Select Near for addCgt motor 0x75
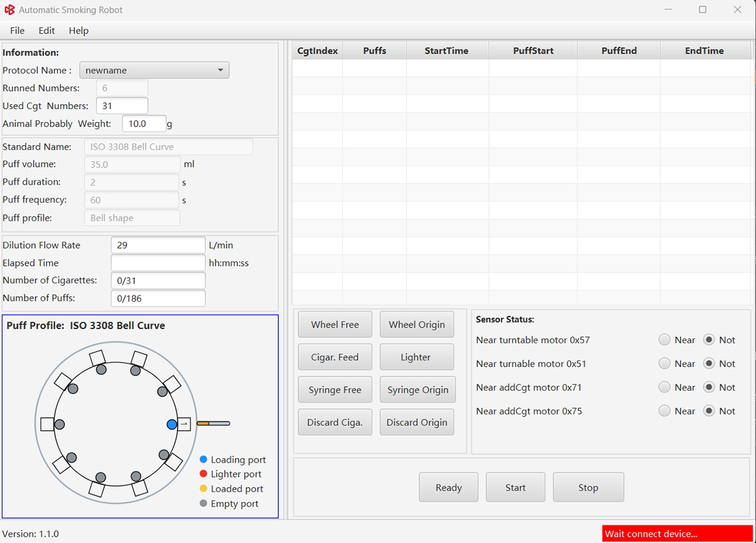 click(665, 411)
